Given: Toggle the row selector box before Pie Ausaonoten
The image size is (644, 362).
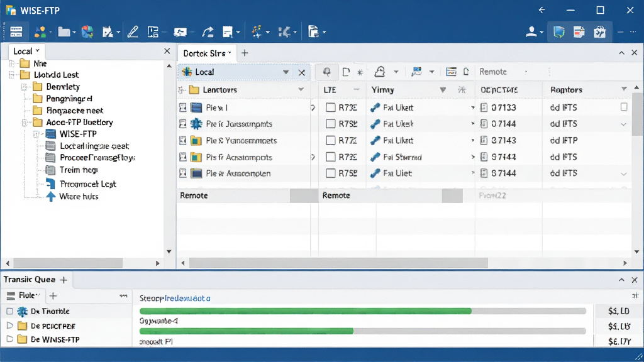Looking at the screenshot, I should [x=183, y=173].
